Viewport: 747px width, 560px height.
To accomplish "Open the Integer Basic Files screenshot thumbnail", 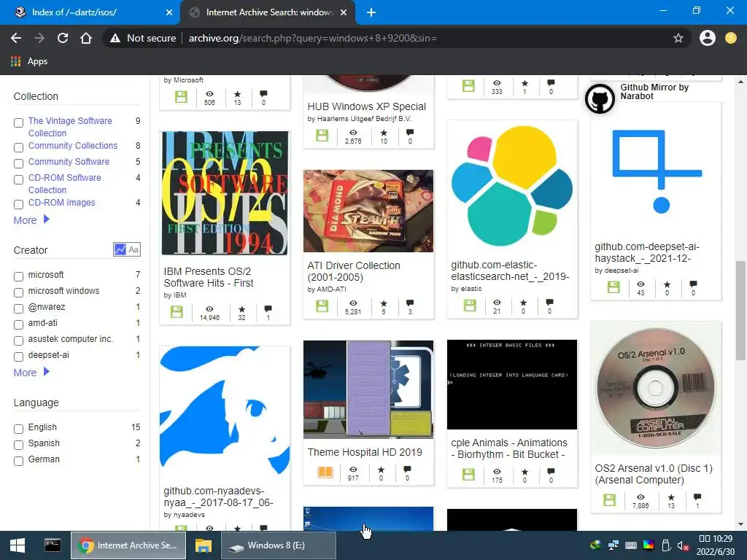I will click(512, 384).
